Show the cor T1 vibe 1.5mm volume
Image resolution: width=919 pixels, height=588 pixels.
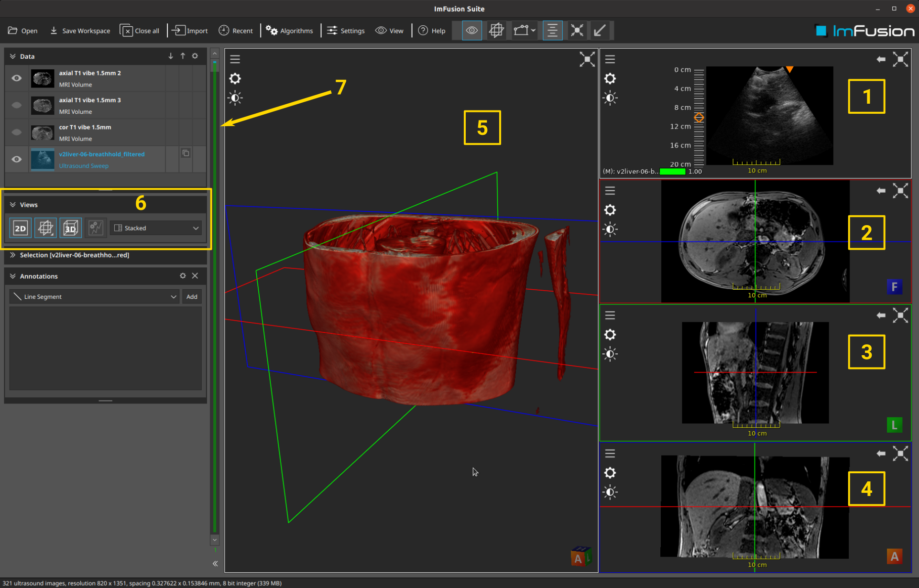pyautogui.click(x=17, y=132)
